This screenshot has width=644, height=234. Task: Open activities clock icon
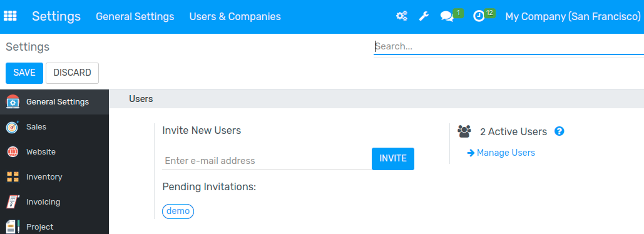(479, 16)
